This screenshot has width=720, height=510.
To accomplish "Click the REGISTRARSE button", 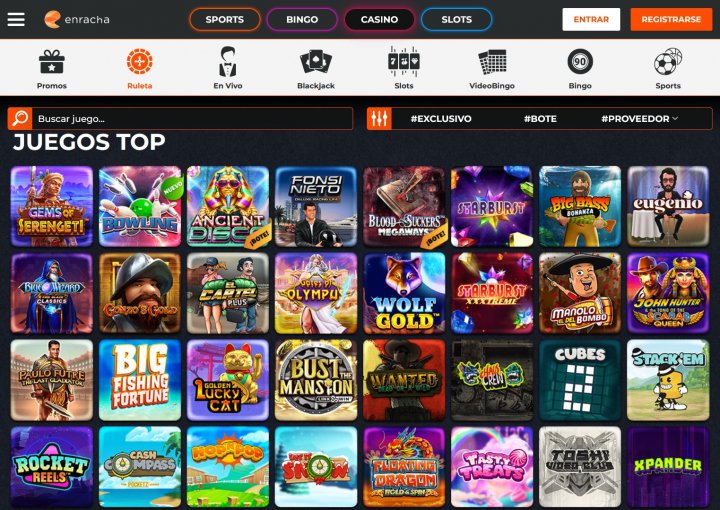I will [671, 19].
